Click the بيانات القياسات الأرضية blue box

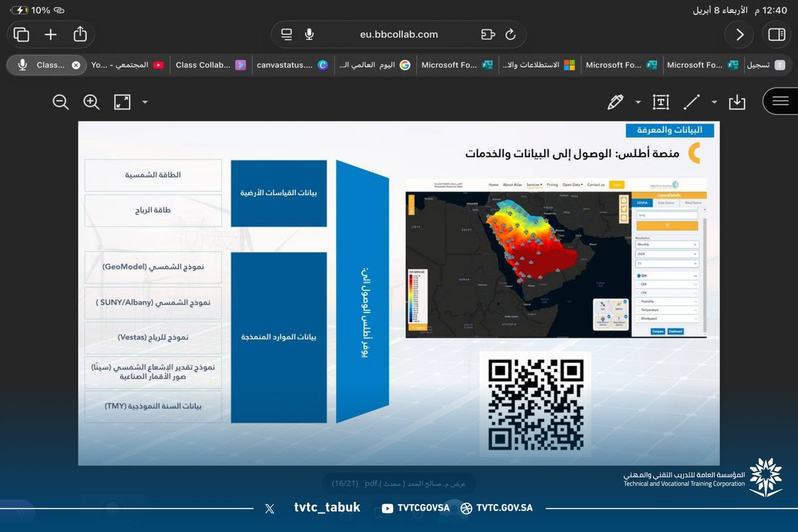(279, 193)
